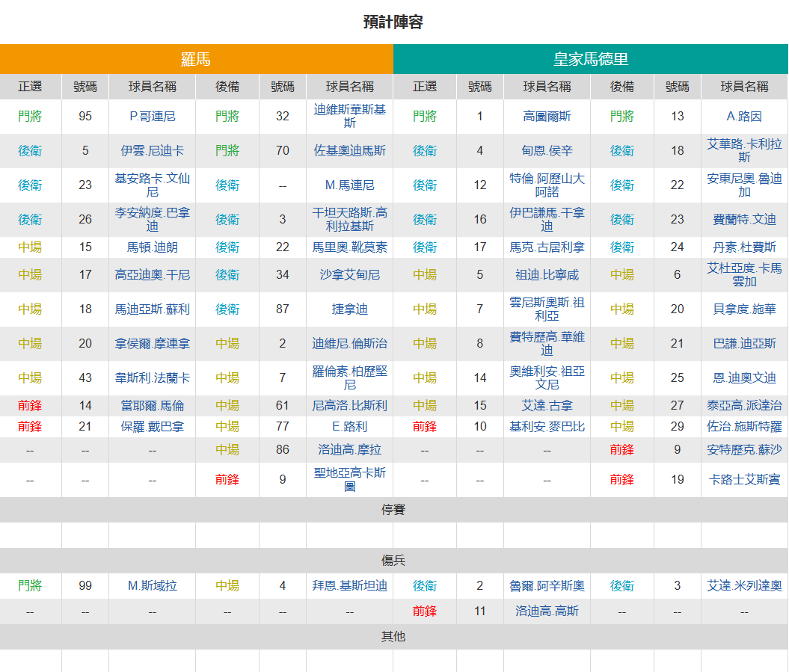
Task: Click injured player 洛迪高.高斯
Action: tap(547, 611)
